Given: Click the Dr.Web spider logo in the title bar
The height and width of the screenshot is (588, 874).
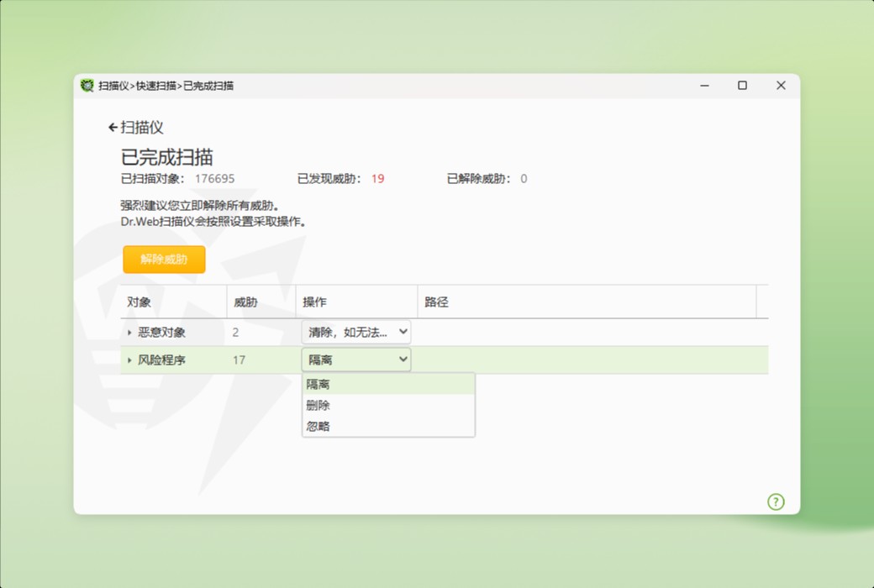Looking at the screenshot, I should pos(87,86).
